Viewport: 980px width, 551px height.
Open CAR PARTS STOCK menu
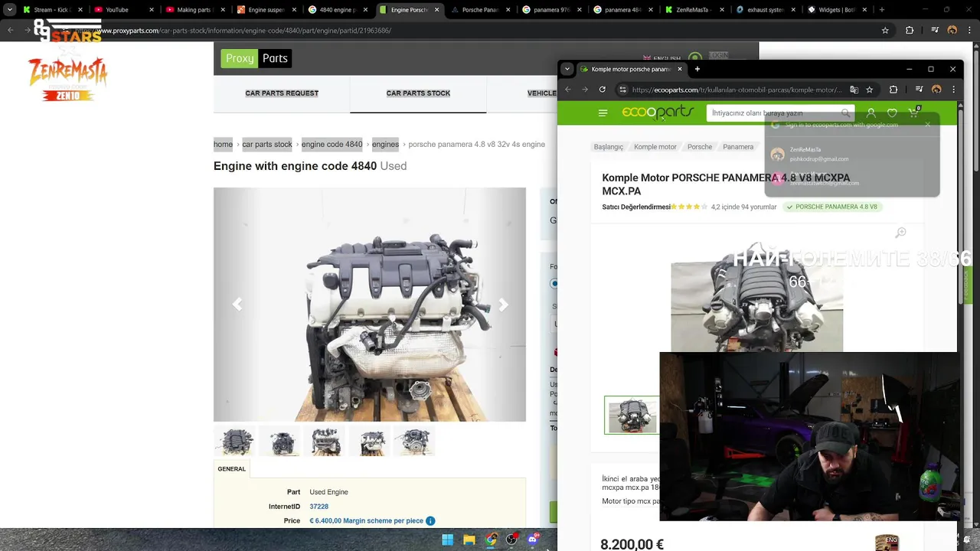pos(418,93)
